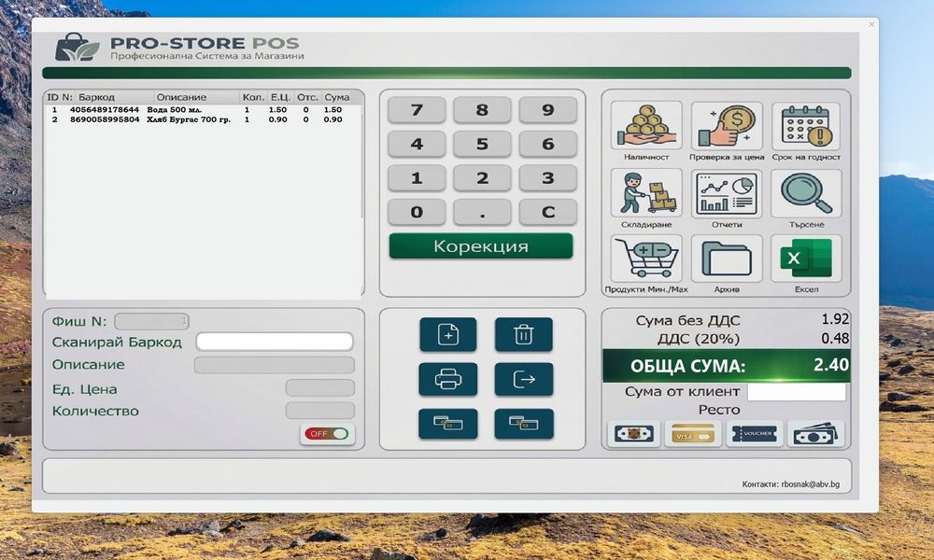Select the voucher payment icon

click(754, 434)
